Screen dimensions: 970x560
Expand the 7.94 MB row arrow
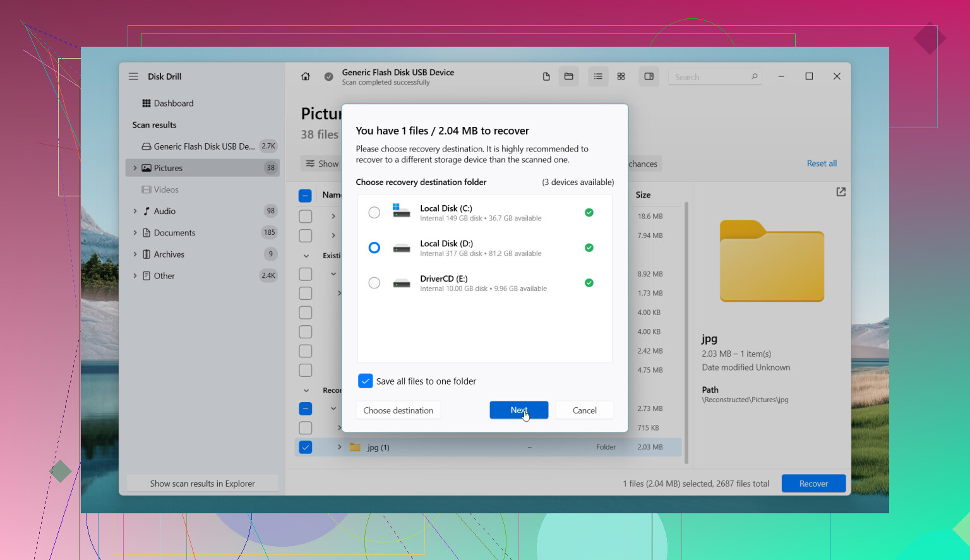click(x=333, y=235)
